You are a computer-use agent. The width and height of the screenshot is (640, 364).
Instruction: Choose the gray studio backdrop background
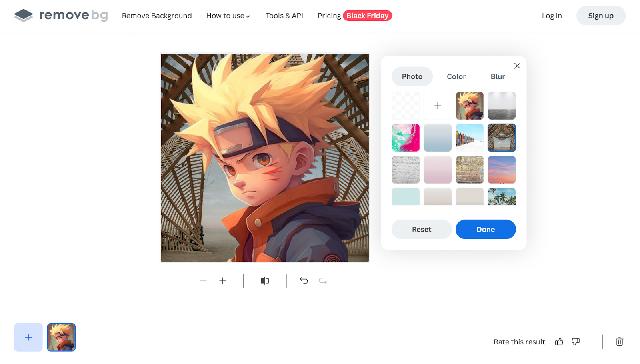pos(502,106)
